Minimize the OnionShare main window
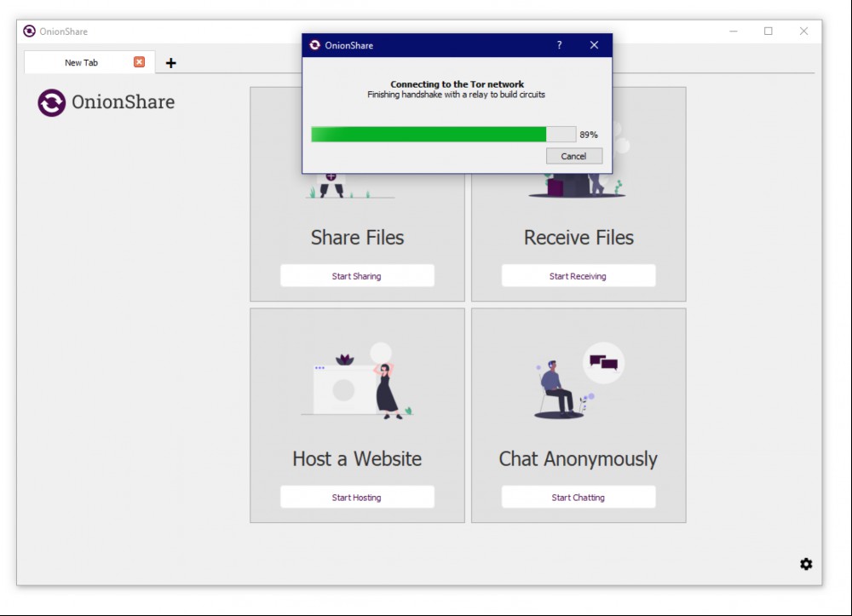852x616 pixels. click(x=734, y=32)
